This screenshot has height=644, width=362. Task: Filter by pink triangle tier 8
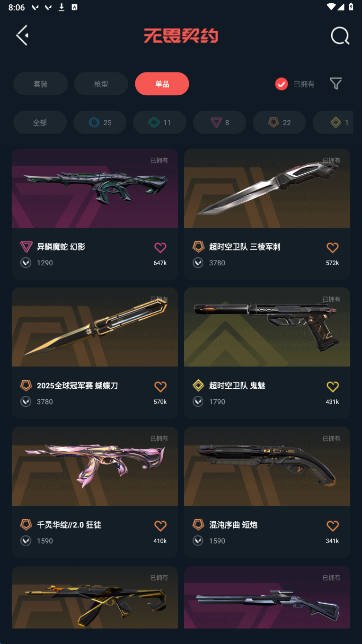pyautogui.click(x=220, y=123)
